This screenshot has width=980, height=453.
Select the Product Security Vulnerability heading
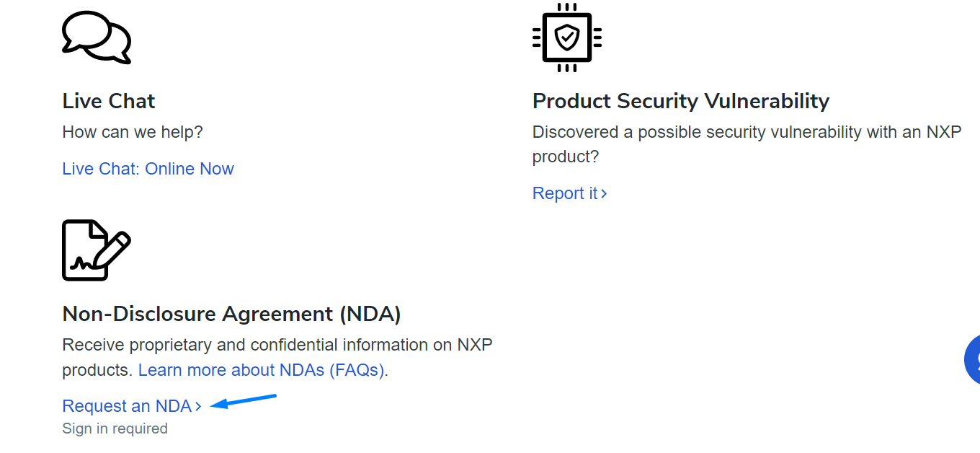tap(681, 100)
